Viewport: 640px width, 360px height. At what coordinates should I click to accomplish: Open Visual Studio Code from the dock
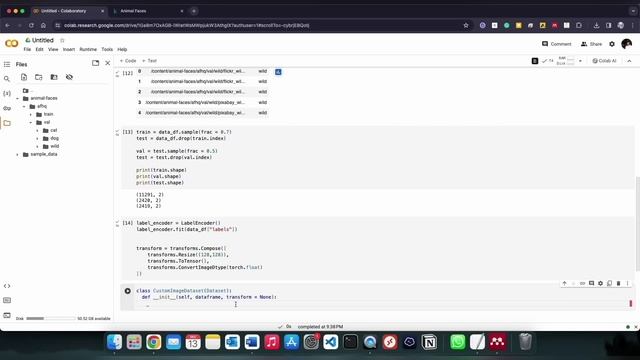(330, 342)
